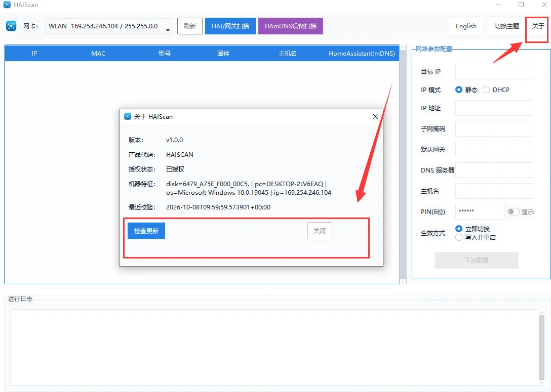This screenshot has width=551, height=392.
Task: Click the 检查更新 button
Action: [146, 231]
